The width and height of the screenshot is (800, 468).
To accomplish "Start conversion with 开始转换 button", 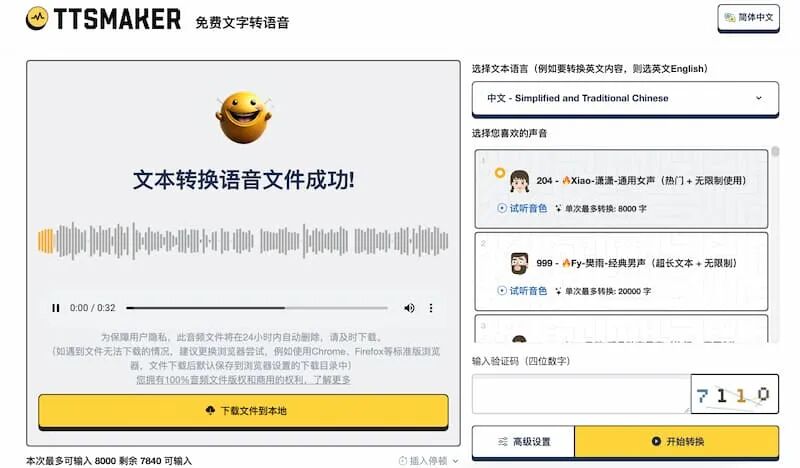I will pos(677,441).
